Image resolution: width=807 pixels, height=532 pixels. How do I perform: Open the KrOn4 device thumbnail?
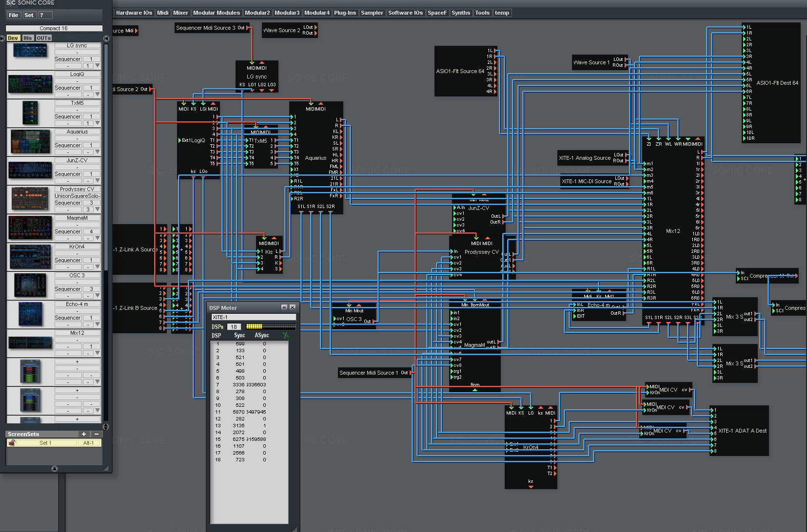30,256
